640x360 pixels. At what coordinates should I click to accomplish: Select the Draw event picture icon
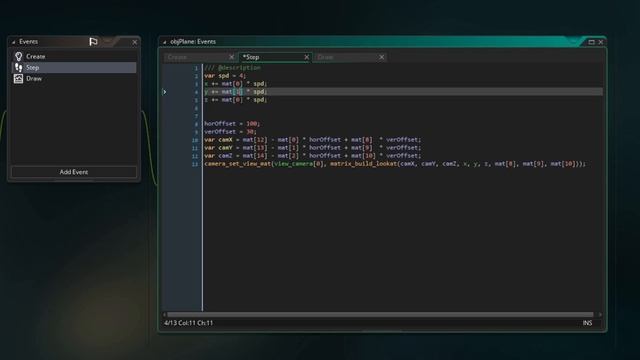point(18,78)
